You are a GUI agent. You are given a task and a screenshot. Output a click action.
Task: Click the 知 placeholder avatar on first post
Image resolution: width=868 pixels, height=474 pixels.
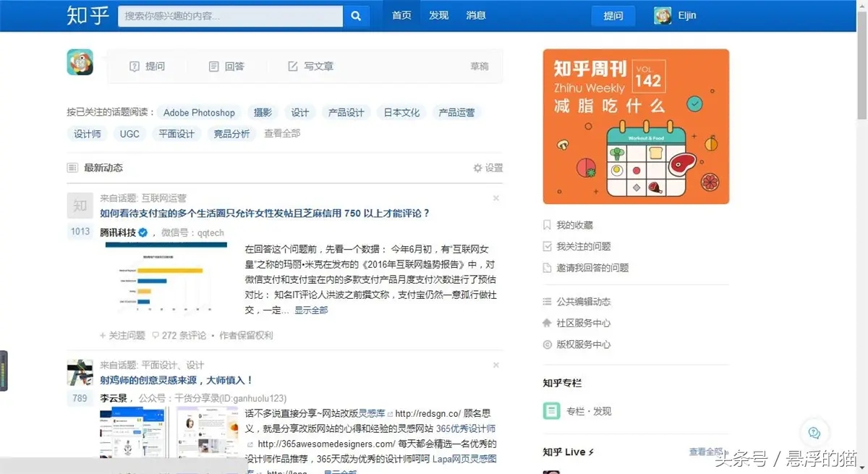80,206
